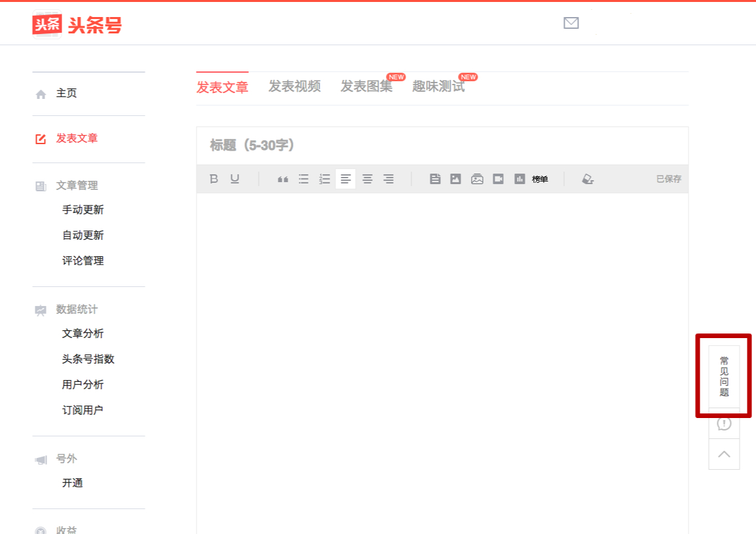Click 开通 under 号外
The image size is (756, 534).
(x=72, y=483)
